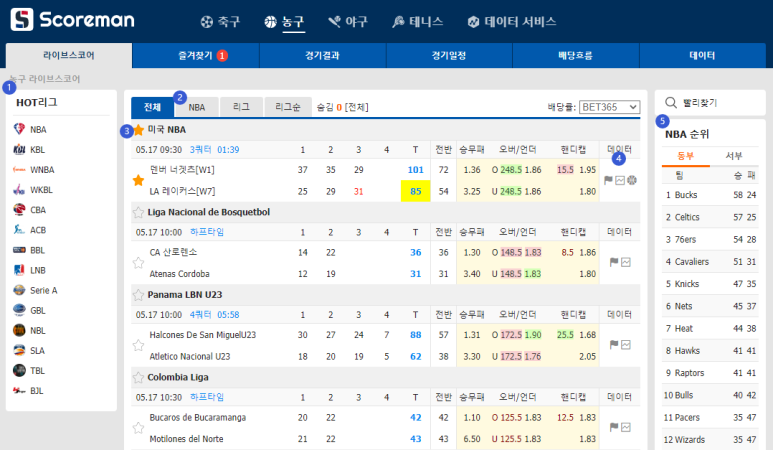Select the 전체 filter tab

152,107
